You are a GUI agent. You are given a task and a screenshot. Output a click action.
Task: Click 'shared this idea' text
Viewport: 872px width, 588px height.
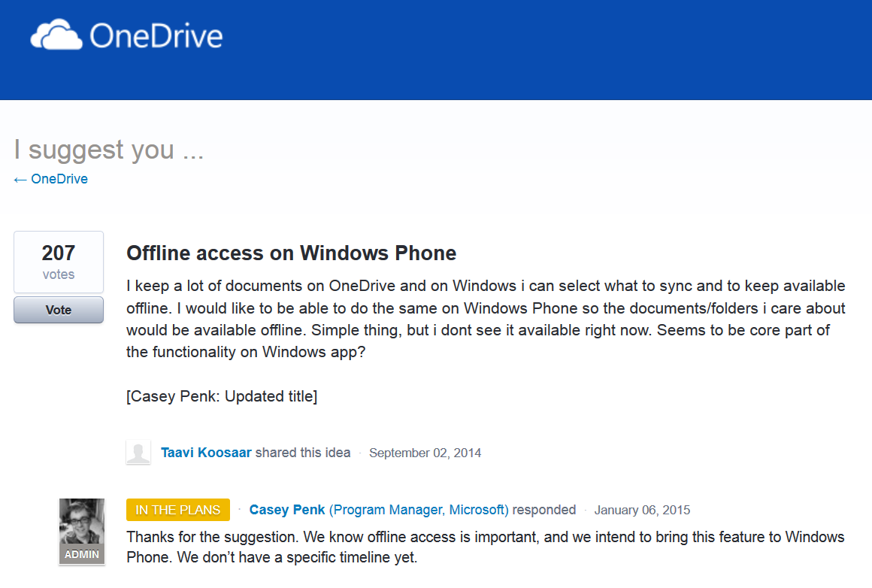click(x=303, y=453)
